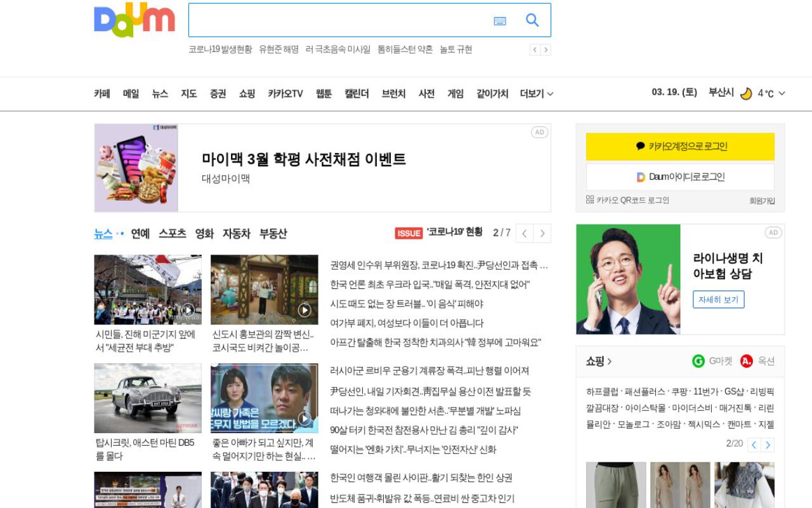Read caption 탑시크릿, 애스턴 마틴 DB5를 몰다
Viewport: 812px width, 508px height.
145,450
